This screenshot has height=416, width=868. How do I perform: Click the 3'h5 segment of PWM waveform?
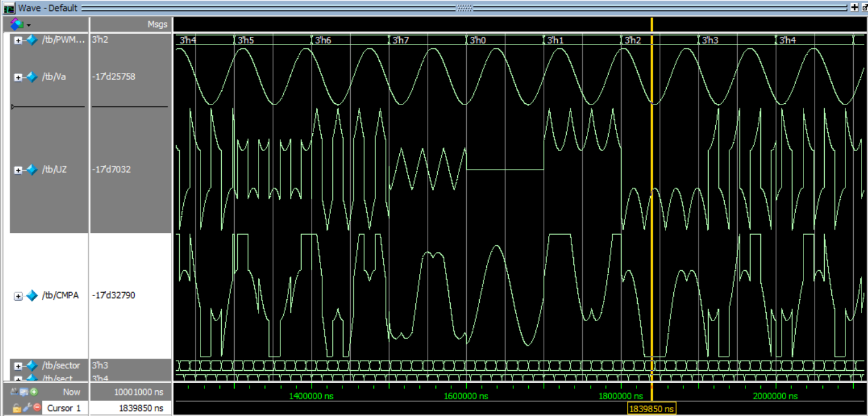pos(273,40)
